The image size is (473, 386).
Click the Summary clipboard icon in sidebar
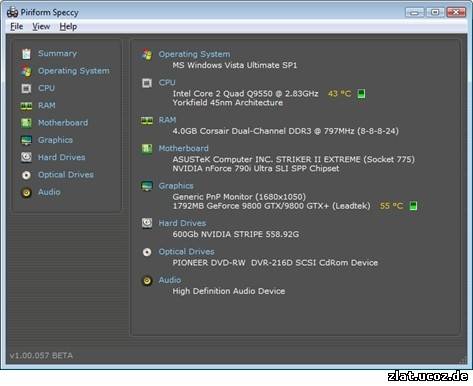26,54
